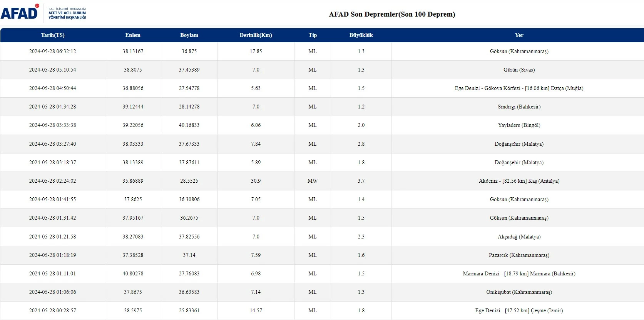Select date cell 2024-05-28 04:34:28

(53, 107)
